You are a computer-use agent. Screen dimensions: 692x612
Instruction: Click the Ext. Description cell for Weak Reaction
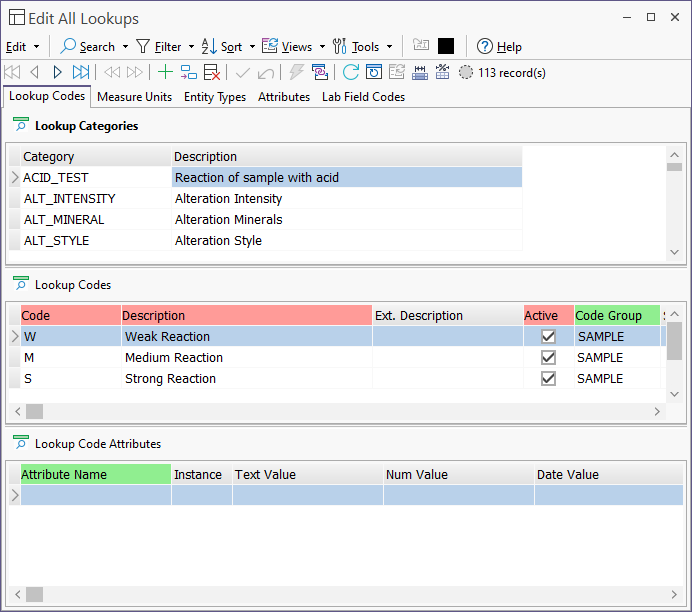[448, 337]
